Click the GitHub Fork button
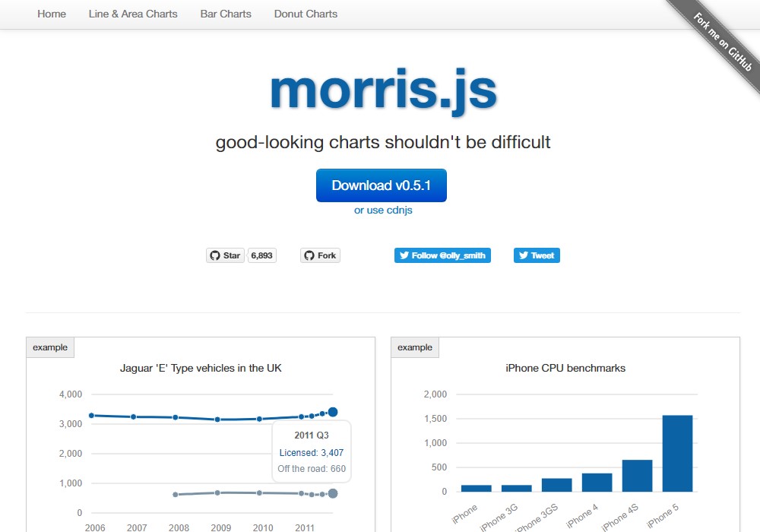 click(x=320, y=255)
